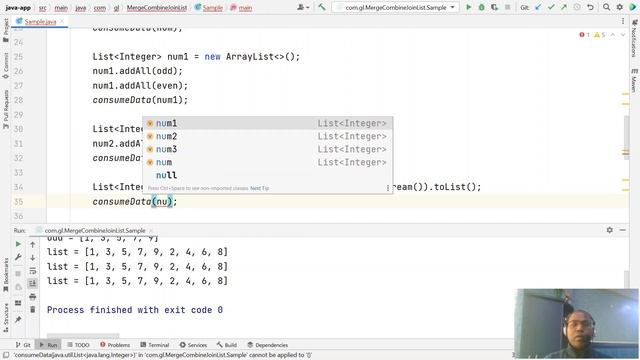Select num1 completion suggestion

(267, 123)
